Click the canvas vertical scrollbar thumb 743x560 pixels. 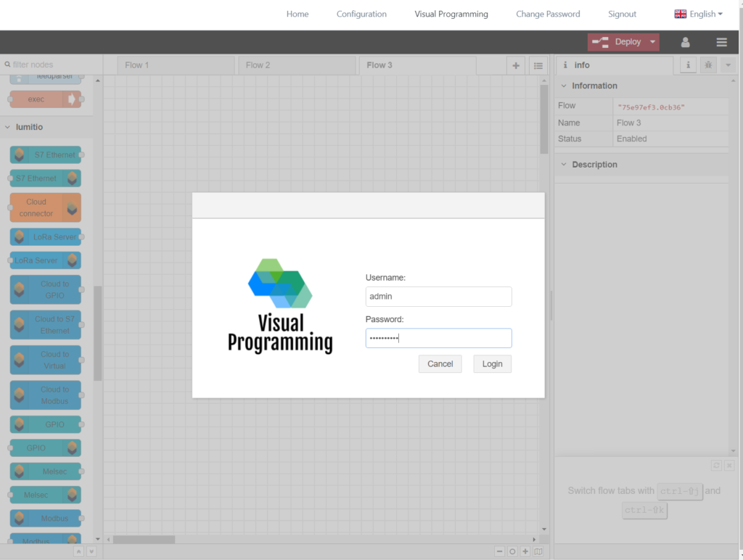click(x=544, y=120)
